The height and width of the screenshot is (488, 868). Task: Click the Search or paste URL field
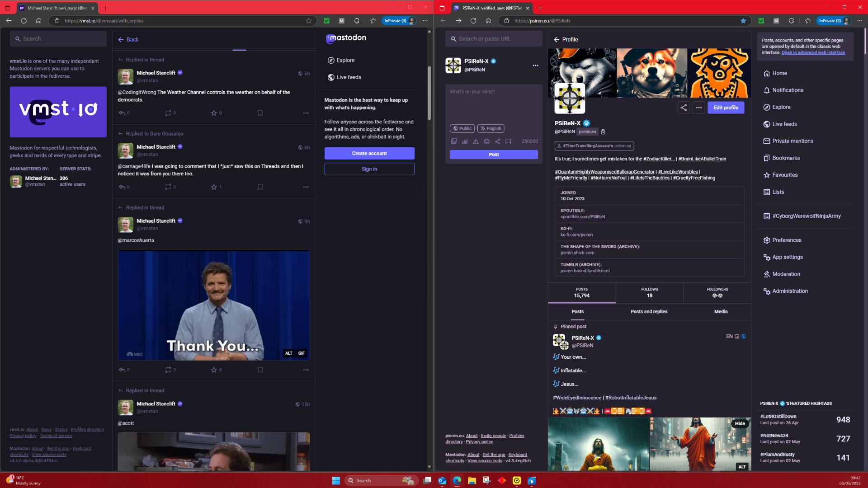pos(494,39)
